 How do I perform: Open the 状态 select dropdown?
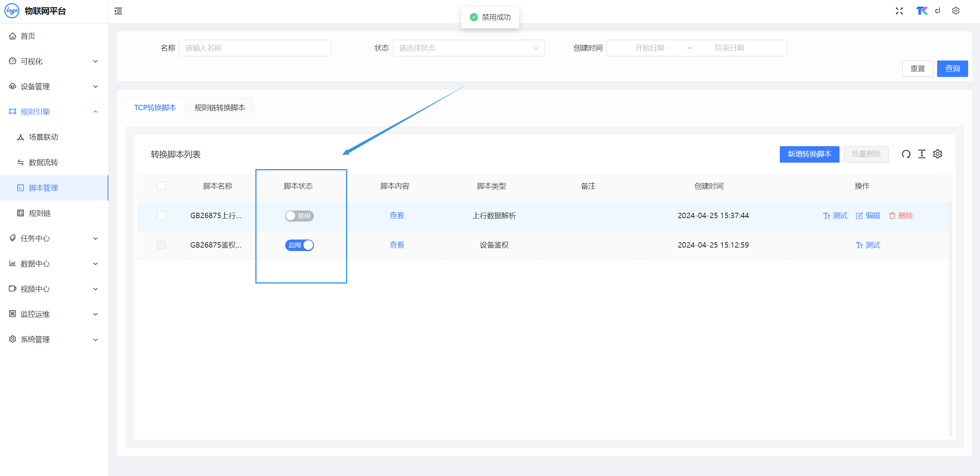pyautogui.click(x=469, y=48)
